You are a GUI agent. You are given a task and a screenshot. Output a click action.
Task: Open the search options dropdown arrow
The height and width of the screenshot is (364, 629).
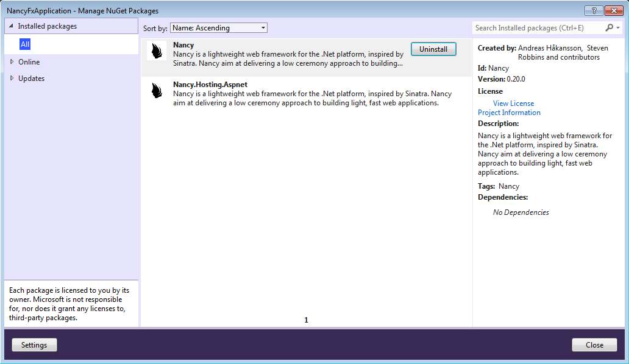click(x=618, y=27)
